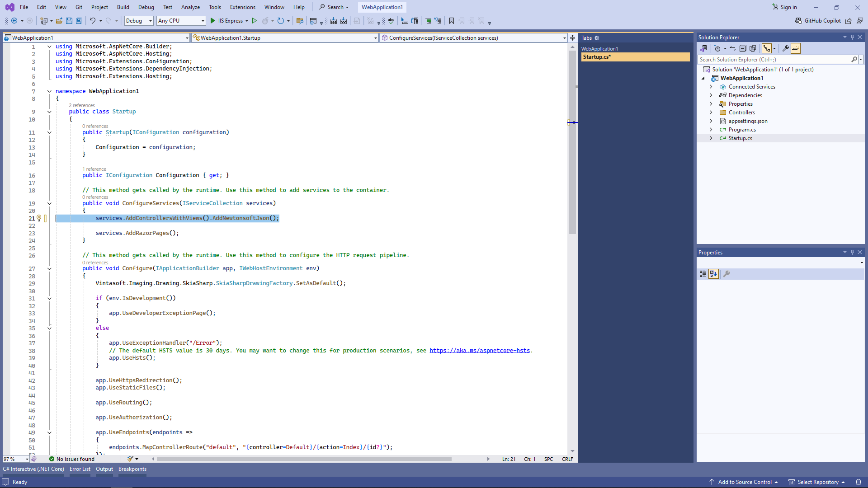This screenshot has height=488, width=868.
Task: Click the Save All toolbar icon
Action: 79,21
